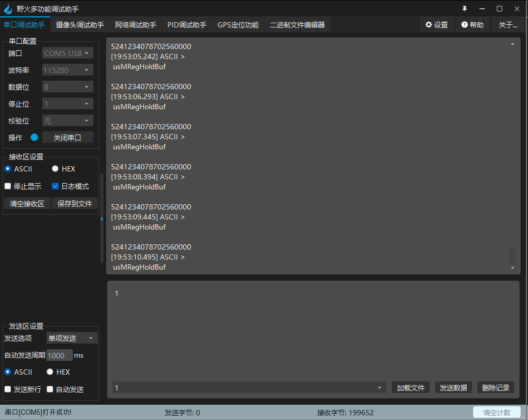Click the [19:53:05.242] ASCII log line

[x=148, y=56]
